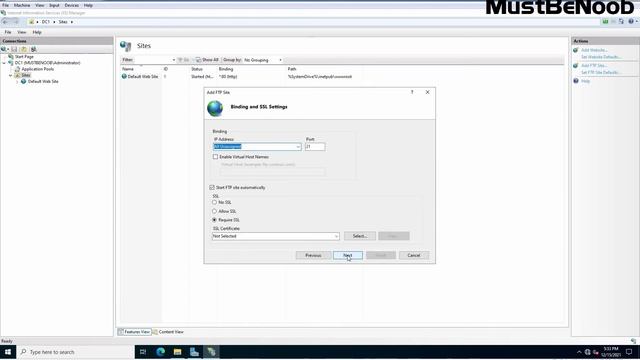Open Microsoft Edge from taskbar
Viewport: 640px width, 360px height.
(x=160, y=351)
